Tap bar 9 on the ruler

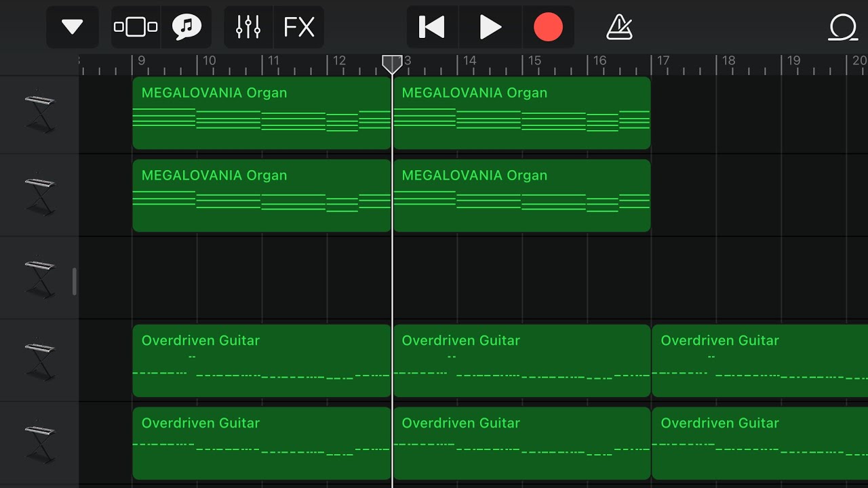click(141, 61)
